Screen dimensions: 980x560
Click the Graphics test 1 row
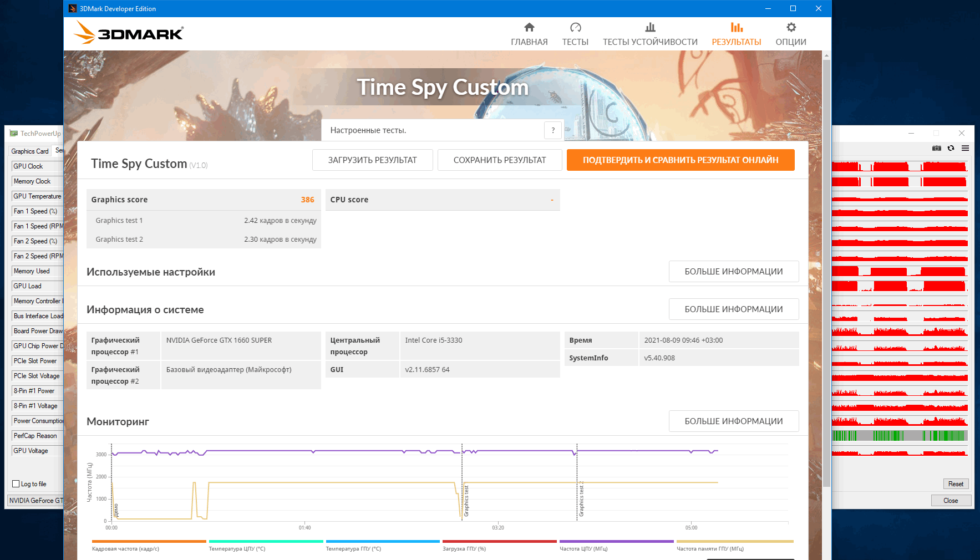point(204,220)
